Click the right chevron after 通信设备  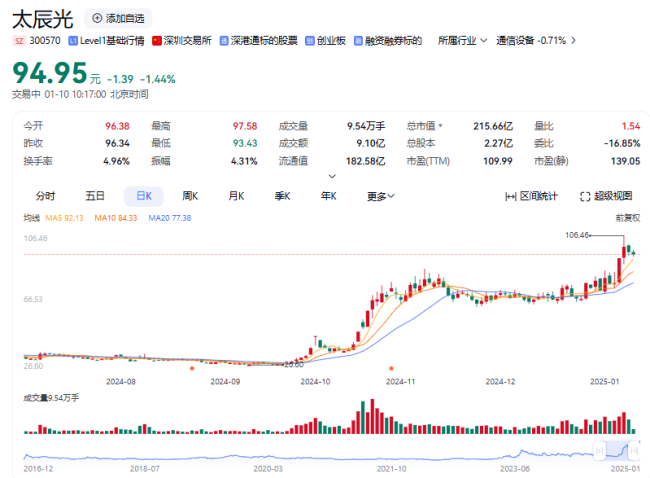click(x=573, y=41)
